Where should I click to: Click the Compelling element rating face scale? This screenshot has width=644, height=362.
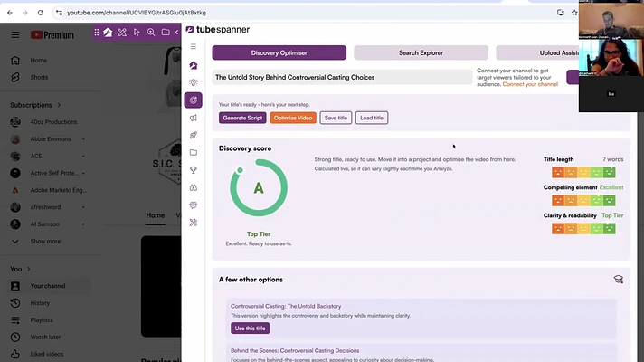pos(583,201)
